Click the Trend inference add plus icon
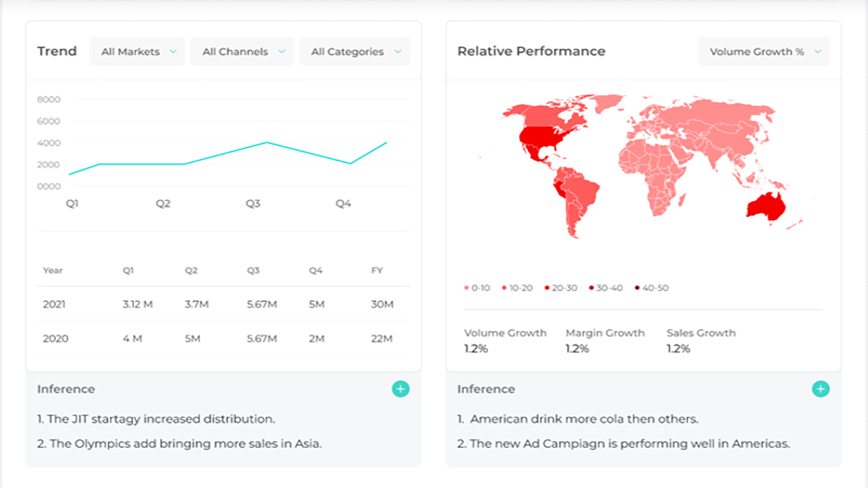Screen dimensions: 868x488 click(x=401, y=389)
